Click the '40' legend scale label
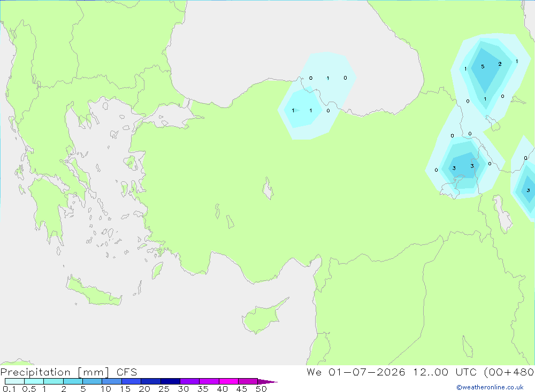 [223, 389]
